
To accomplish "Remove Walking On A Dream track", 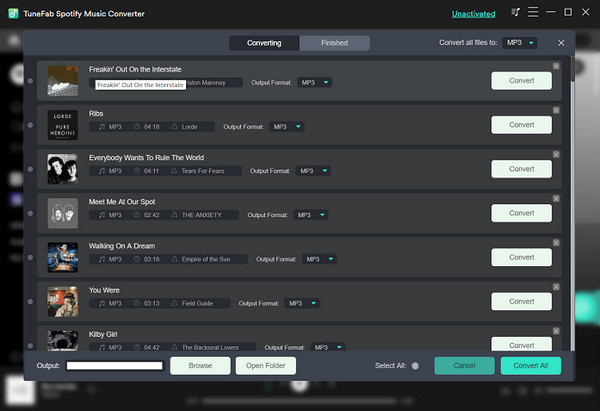I will tap(556, 243).
